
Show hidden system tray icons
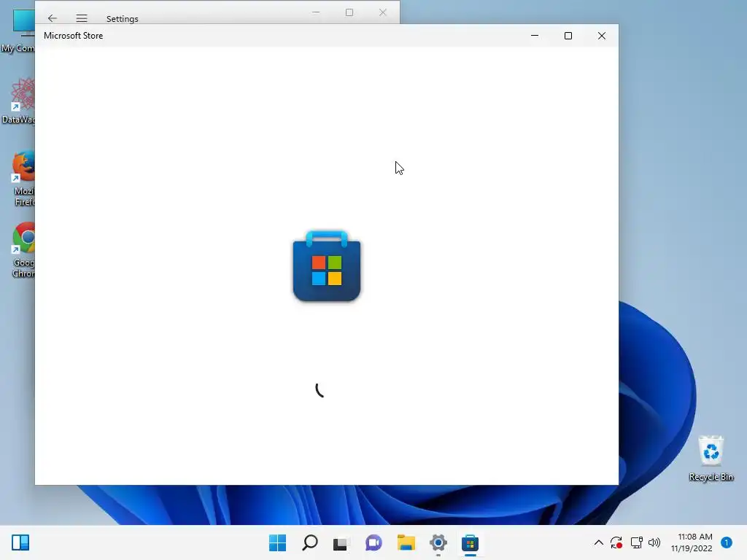599,542
